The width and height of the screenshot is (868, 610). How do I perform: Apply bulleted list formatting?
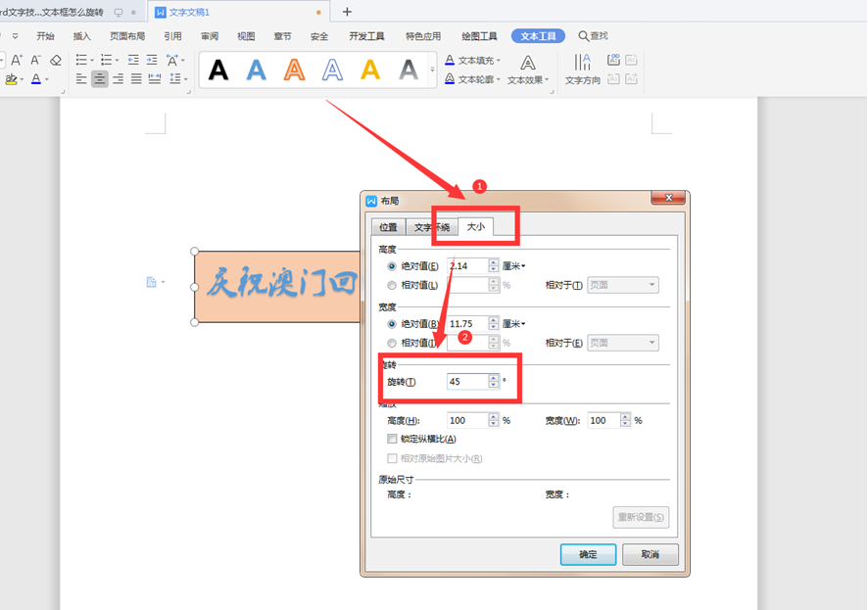pyautogui.click(x=82, y=60)
